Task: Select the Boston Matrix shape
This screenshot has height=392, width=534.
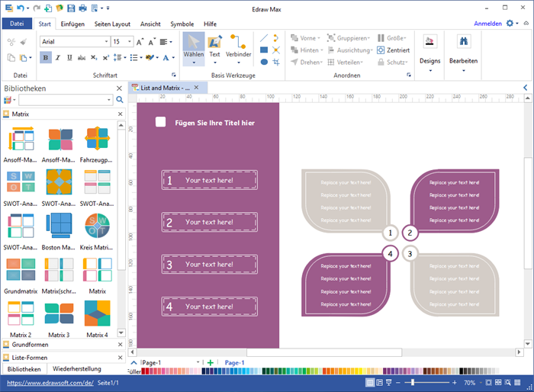Action: 60,227
